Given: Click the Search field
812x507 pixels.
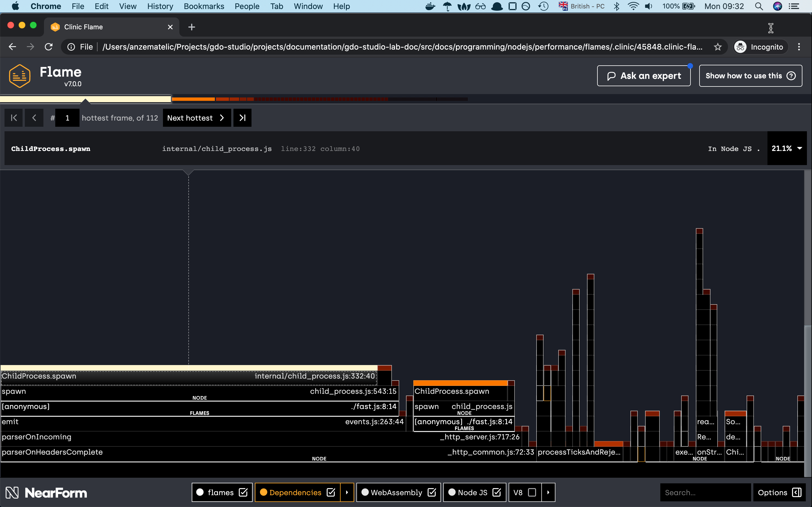Looking at the screenshot, I should [705, 492].
